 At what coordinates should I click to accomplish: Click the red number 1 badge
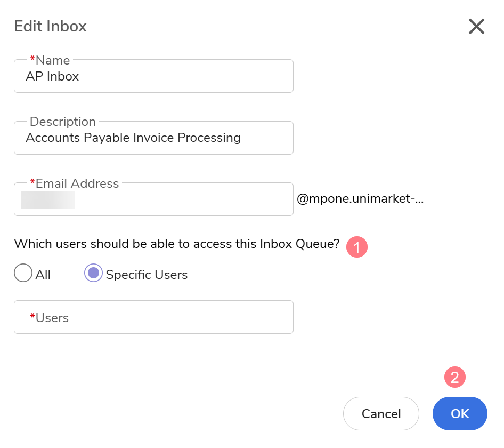(x=357, y=247)
